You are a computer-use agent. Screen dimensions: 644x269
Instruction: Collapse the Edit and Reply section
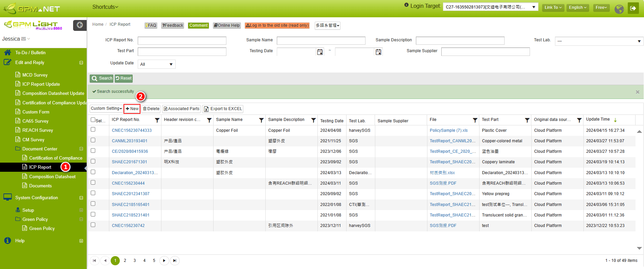pos(81,63)
